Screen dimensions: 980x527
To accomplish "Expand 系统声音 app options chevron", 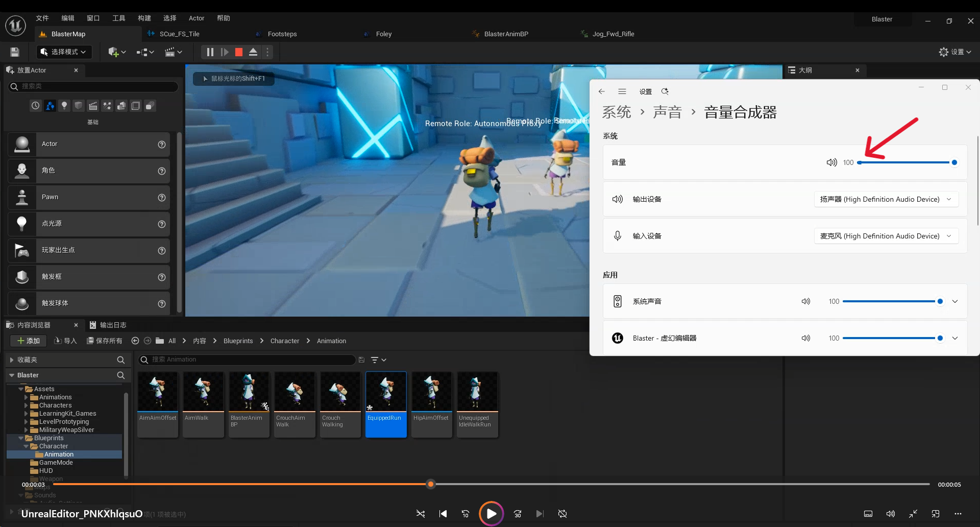I will (955, 301).
